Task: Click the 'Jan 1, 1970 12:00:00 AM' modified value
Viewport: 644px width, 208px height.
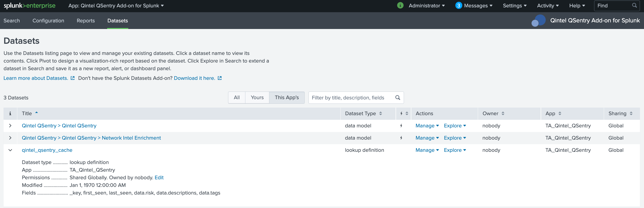Action: click(x=98, y=185)
